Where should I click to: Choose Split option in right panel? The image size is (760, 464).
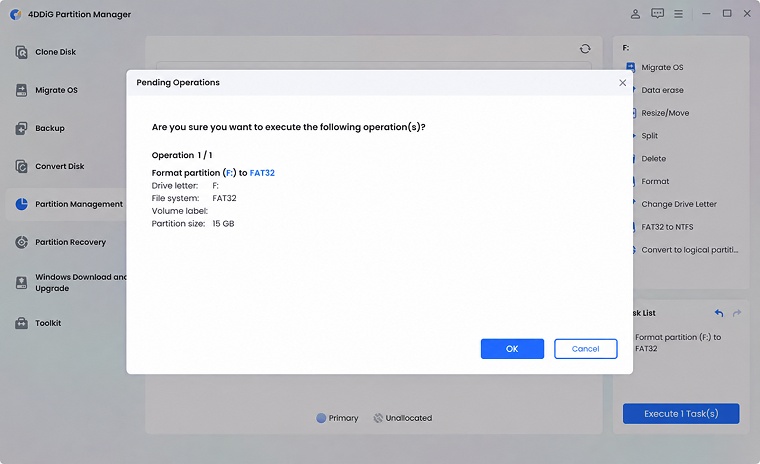[649, 136]
